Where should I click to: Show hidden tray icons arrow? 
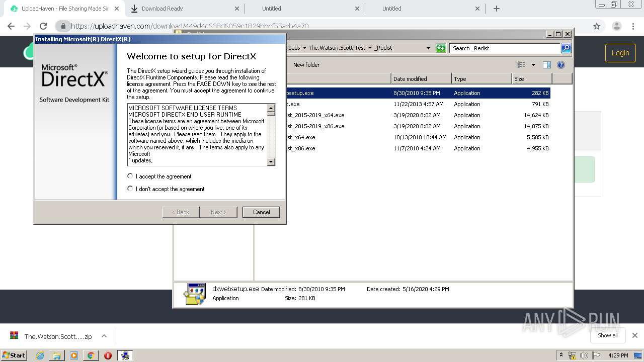pyautogui.click(x=561, y=355)
